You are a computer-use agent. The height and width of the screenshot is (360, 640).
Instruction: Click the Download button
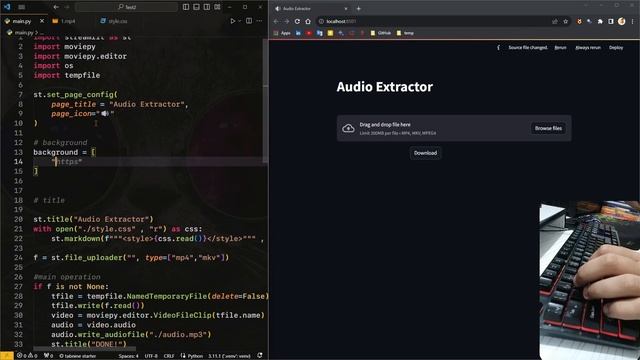click(x=425, y=153)
